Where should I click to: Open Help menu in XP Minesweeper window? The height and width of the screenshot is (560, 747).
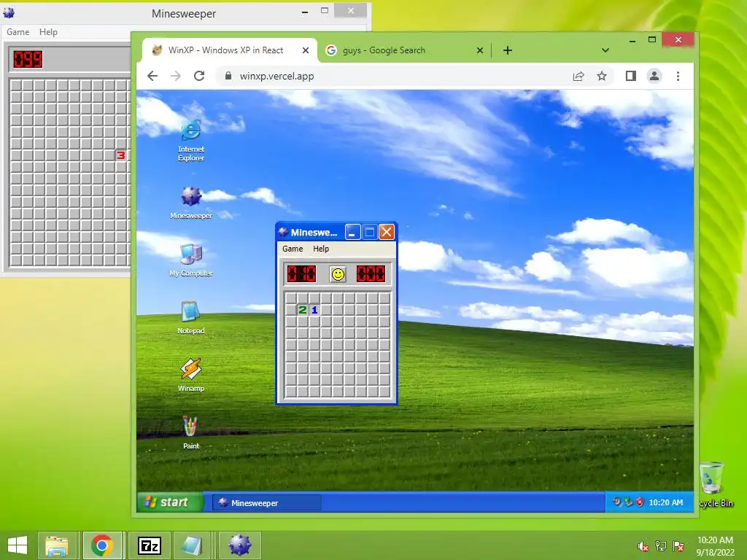[321, 249]
